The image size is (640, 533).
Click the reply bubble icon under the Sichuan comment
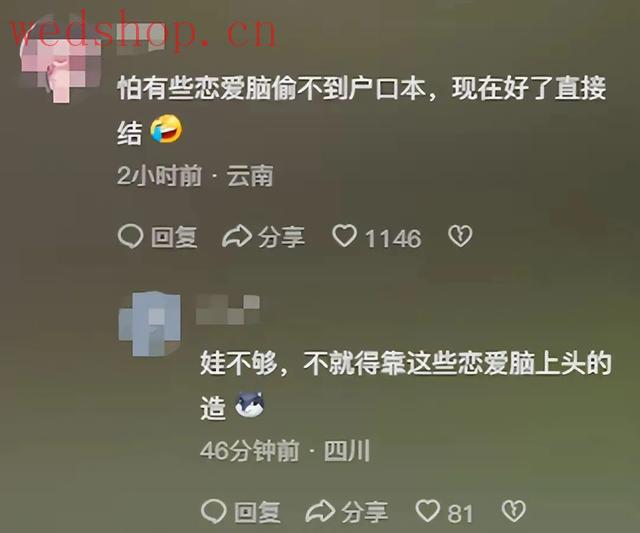point(214,511)
